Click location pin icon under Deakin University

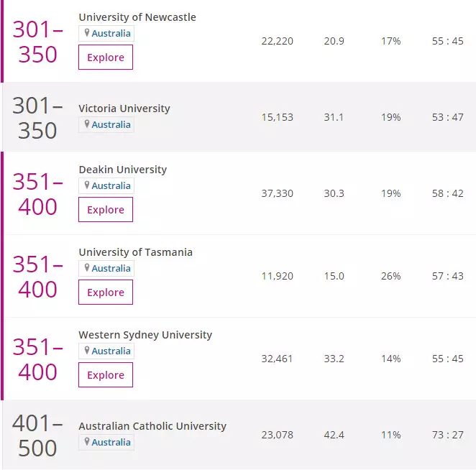(87, 185)
